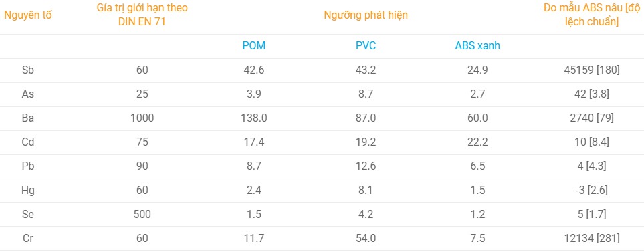Click the Ba limit value 1000
The height and width of the screenshot is (252, 644).
[142, 118]
